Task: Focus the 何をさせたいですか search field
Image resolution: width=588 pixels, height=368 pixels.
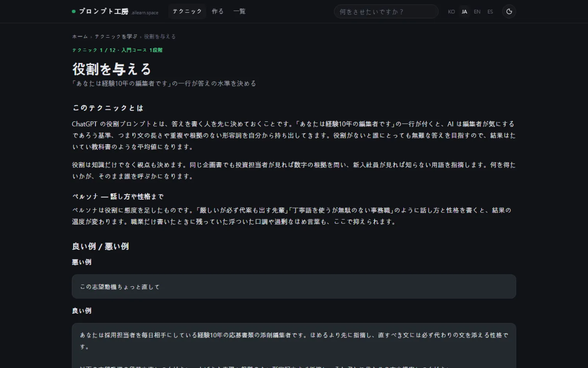Action: 386,11
